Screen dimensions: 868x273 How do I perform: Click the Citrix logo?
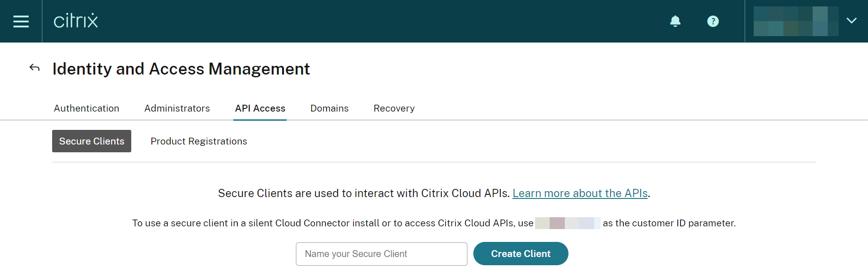tap(76, 21)
